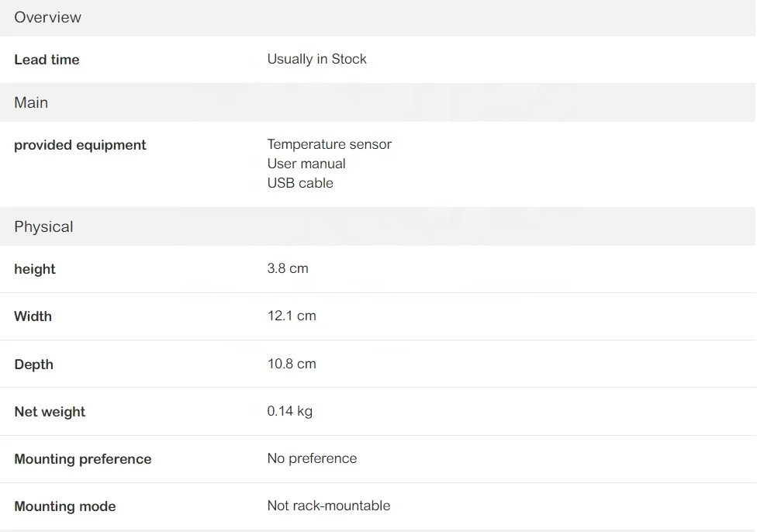The width and height of the screenshot is (757, 532).
Task: Select the 'Temperature sensor' entry
Action: click(x=329, y=144)
